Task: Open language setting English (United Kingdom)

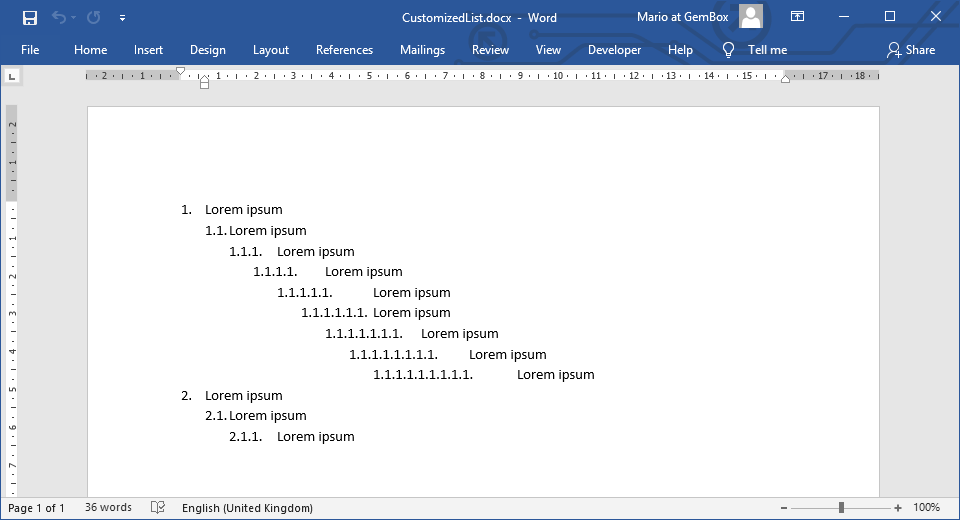Action: 247,508
